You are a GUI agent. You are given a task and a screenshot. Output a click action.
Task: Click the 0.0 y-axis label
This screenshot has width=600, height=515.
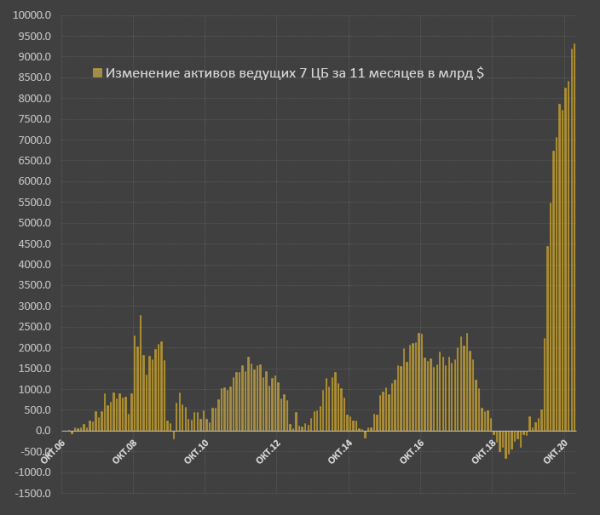[43, 431]
